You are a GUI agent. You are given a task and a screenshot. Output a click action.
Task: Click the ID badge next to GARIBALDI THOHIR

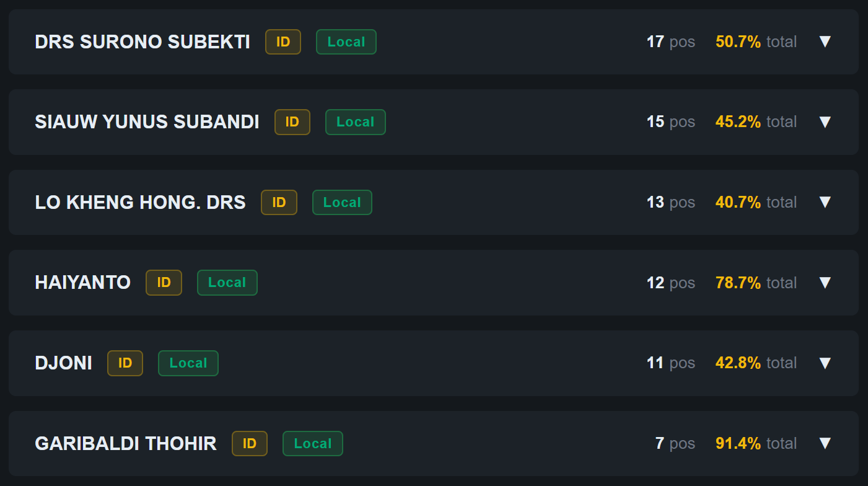pyautogui.click(x=249, y=443)
